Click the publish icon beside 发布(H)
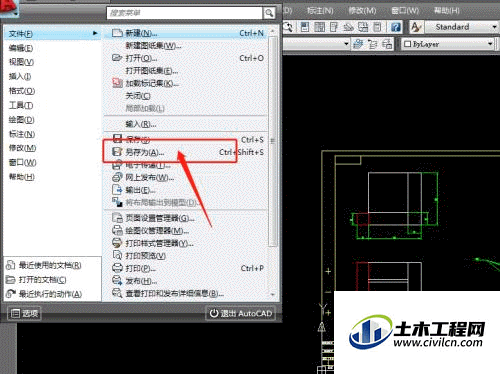Image resolution: width=500 pixels, height=374 pixels. [x=117, y=280]
